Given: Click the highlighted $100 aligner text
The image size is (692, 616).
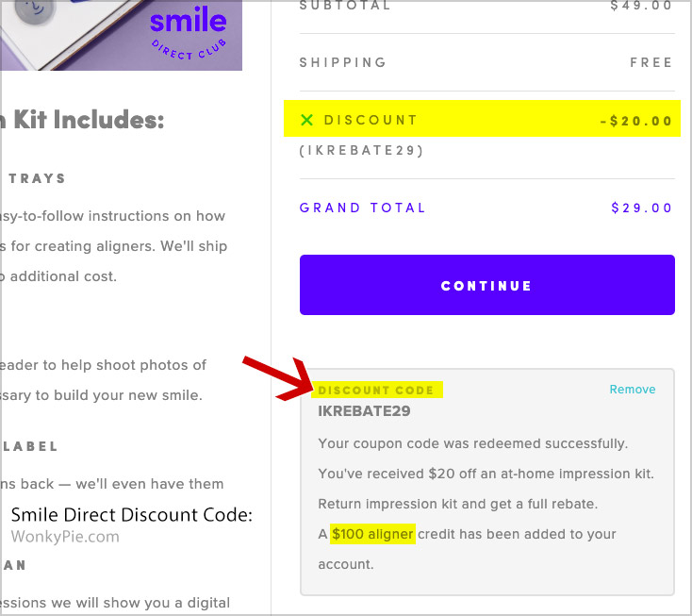Looking at the screenshot, I should pos(372,534).
